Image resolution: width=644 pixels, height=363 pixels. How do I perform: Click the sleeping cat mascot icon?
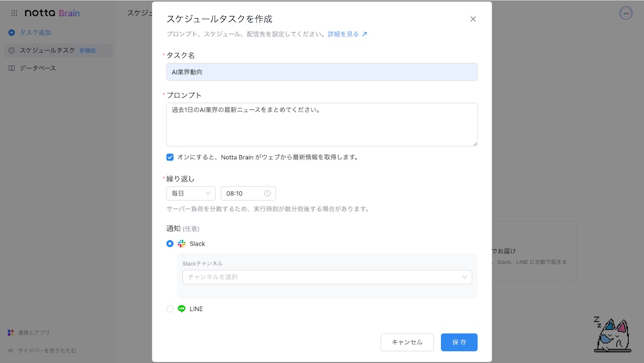[611, 335]
